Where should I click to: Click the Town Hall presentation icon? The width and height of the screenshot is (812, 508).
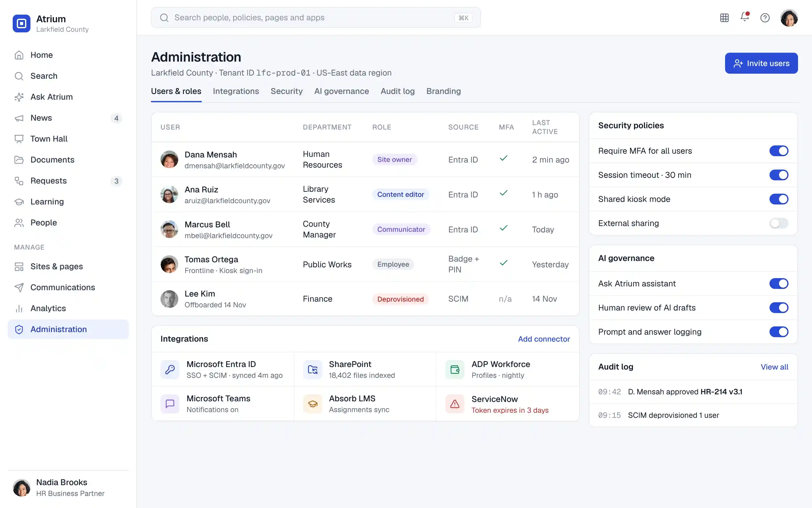[x=19, y=139]
